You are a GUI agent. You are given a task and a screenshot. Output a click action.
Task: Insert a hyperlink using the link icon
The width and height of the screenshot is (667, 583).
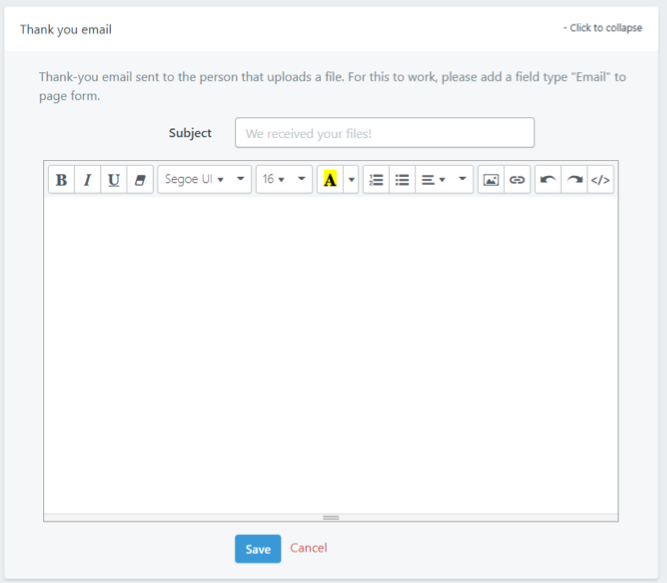click(517, 180)
